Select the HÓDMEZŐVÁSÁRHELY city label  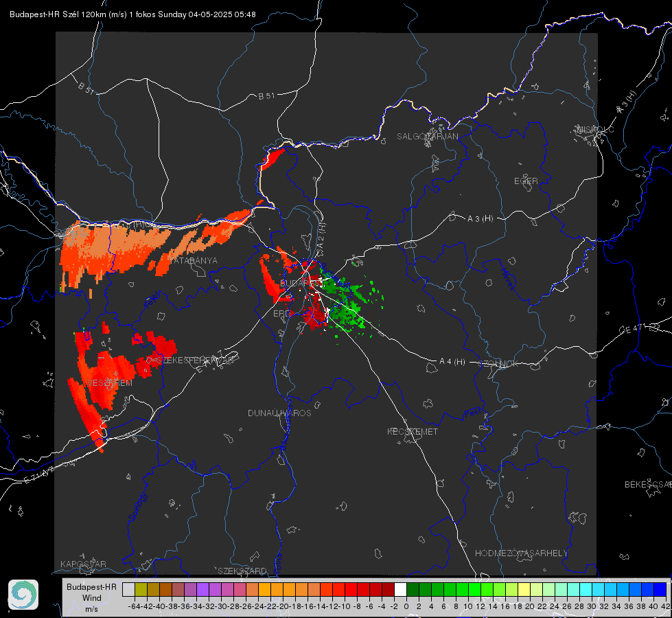(x=521, y=553)
